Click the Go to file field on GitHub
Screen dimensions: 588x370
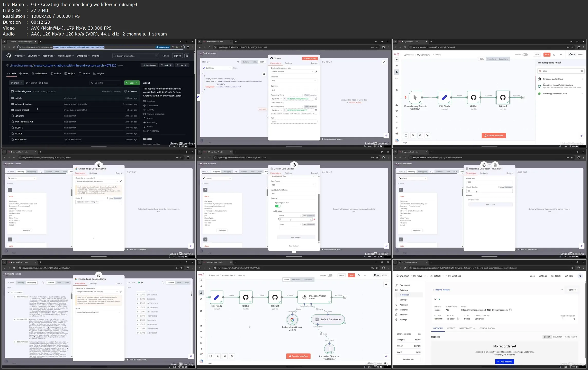[105, 83]
